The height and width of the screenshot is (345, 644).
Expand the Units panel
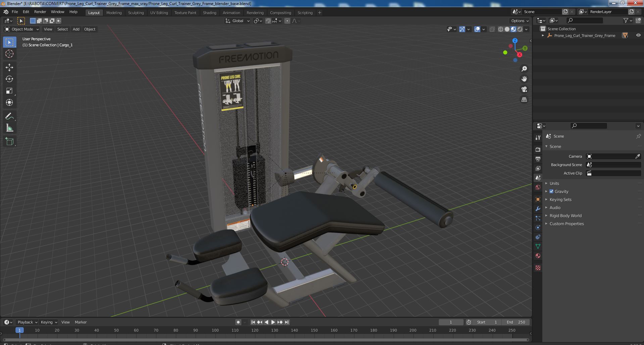click(x=554, y=183)
